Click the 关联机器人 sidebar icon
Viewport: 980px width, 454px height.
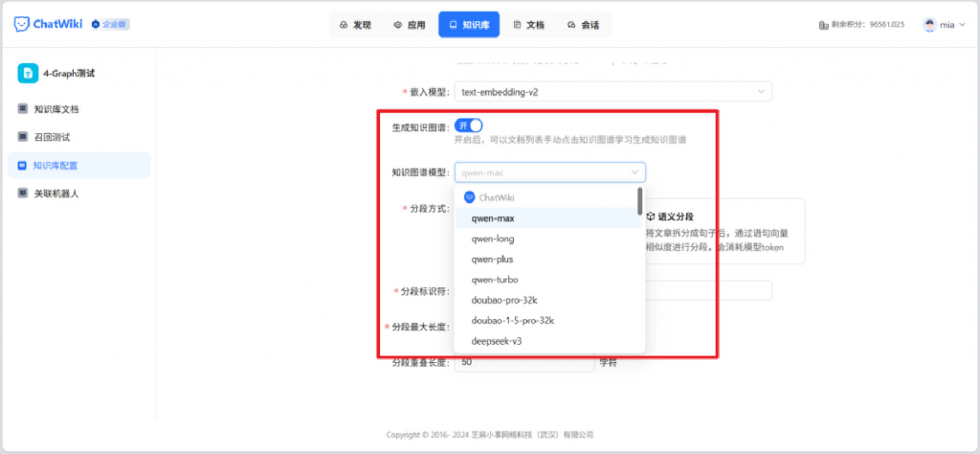coord(23,193)
